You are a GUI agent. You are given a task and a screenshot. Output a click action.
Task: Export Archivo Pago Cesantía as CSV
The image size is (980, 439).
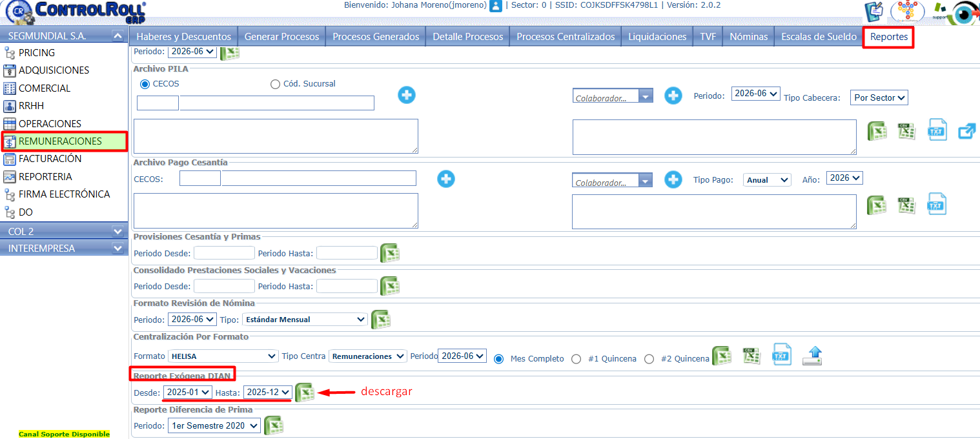(x=907, y=205)
